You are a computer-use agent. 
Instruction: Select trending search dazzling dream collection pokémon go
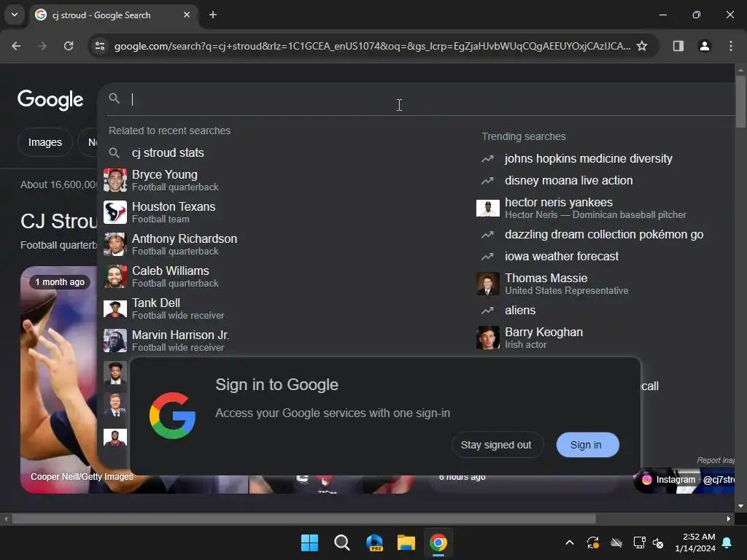(x=604, y=234)
